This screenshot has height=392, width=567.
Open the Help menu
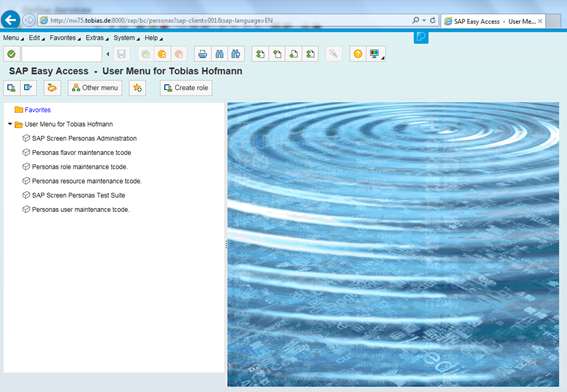(153, 38)
